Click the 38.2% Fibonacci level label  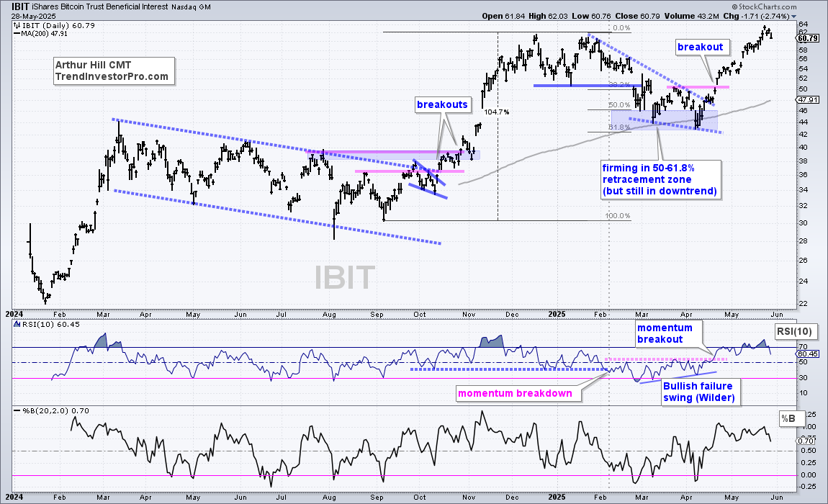pyautogui.click(x=619, y=84)
